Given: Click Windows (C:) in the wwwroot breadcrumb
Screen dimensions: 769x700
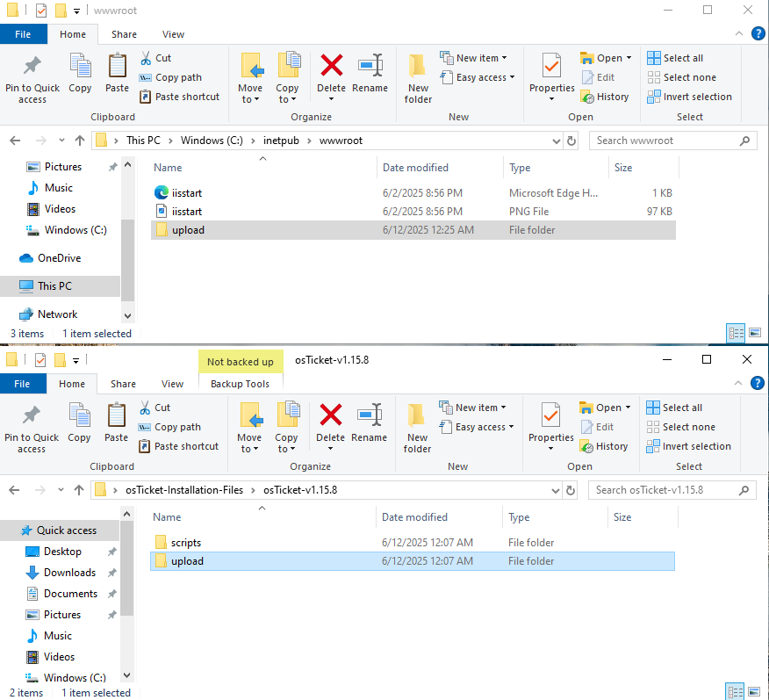Looking at the screenshot, I should click(212, 141).
